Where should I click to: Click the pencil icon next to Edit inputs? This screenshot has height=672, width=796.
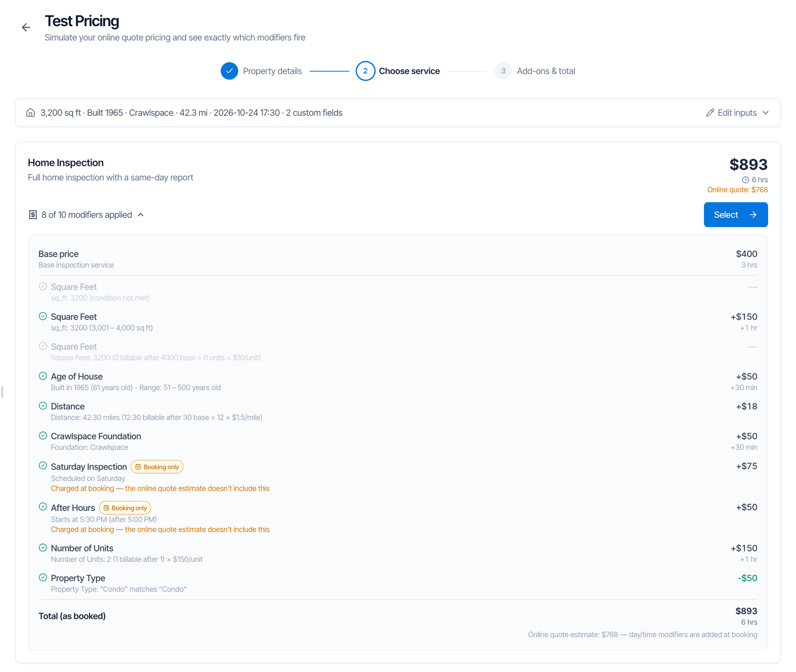coord(710,113)
